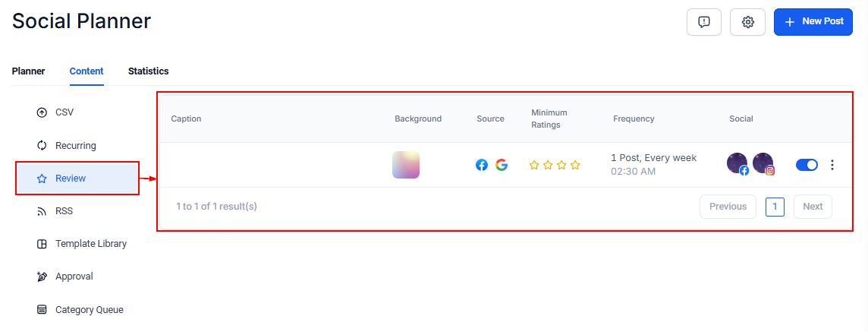Image resolution: width=868 pixels, height=332 pixels.
Task: Disable the review post toggle switch
Action: tap(807, 165)
